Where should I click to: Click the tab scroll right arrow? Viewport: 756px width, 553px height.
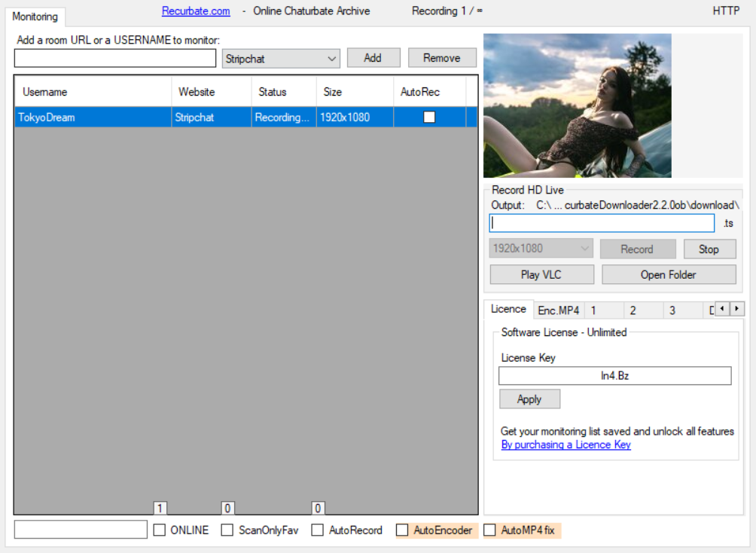coord(737,309)
